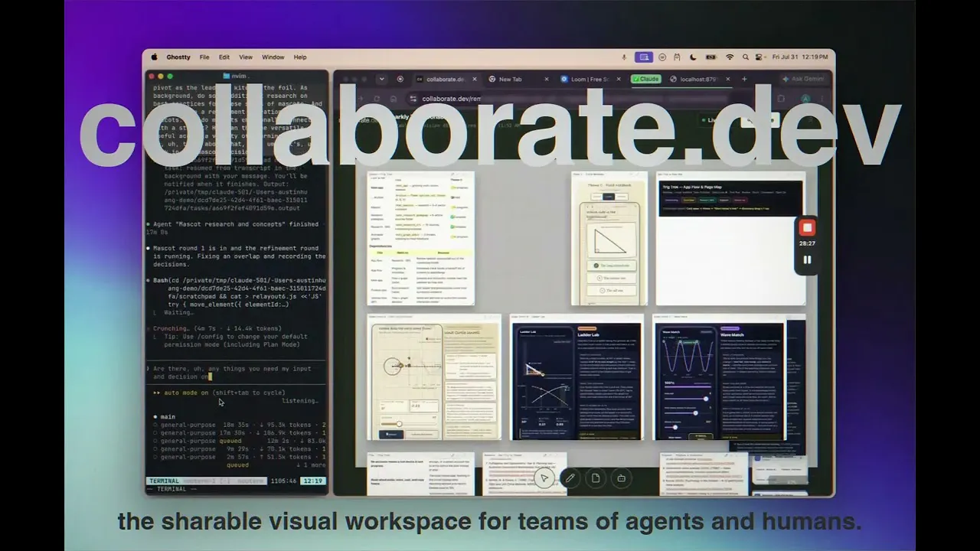Open the Ghostty application menu

pyautogui.click(x=178, y=57)
